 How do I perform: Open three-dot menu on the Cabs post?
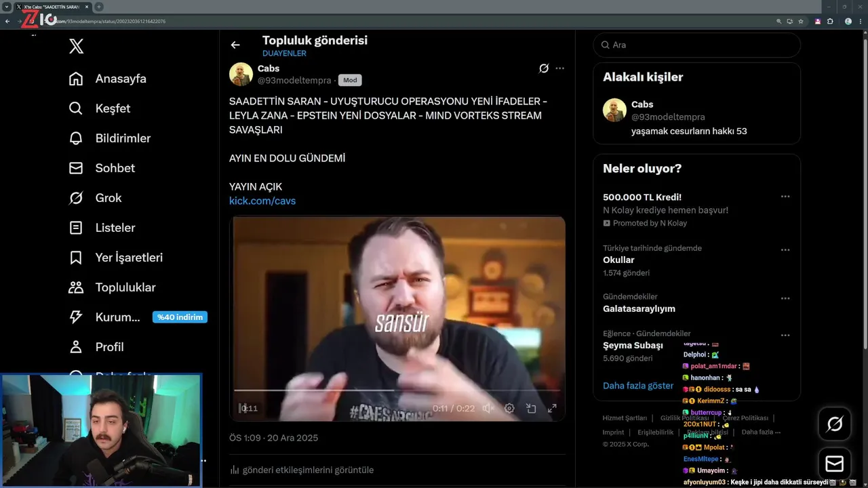click(559, 68)
